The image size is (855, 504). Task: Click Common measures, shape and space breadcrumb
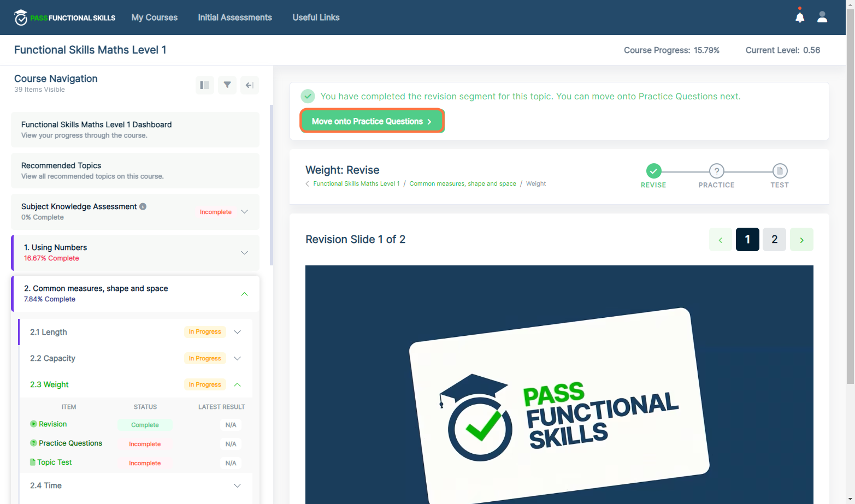pos(463,183)
